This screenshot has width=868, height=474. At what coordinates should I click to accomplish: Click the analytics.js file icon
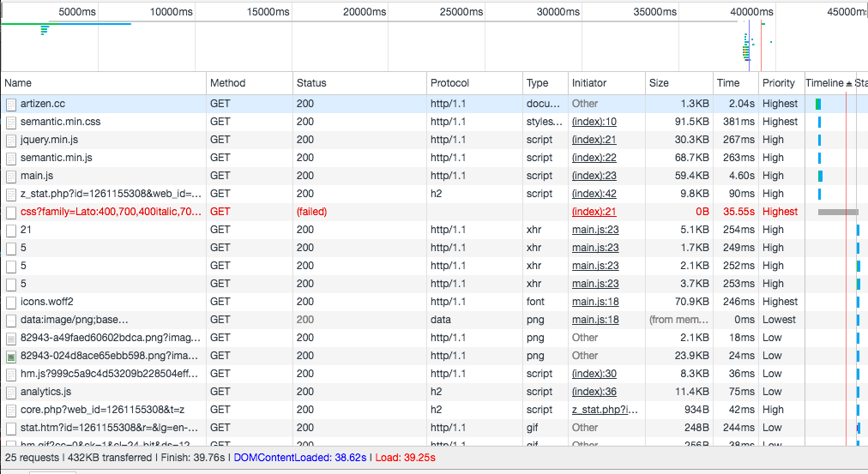click(x=11, y=392)
